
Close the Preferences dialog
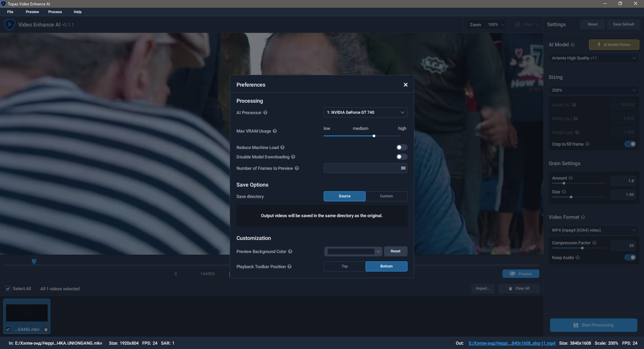[406, 85]
